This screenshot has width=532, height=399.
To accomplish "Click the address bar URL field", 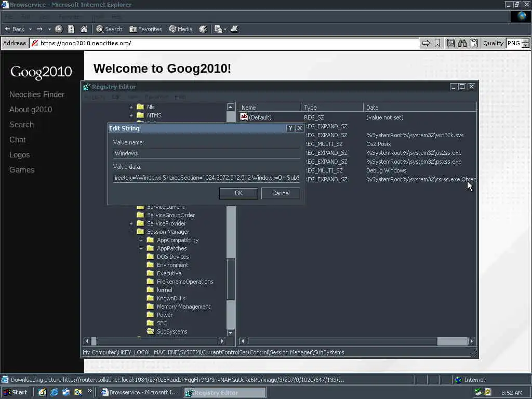I will point(224,43).
